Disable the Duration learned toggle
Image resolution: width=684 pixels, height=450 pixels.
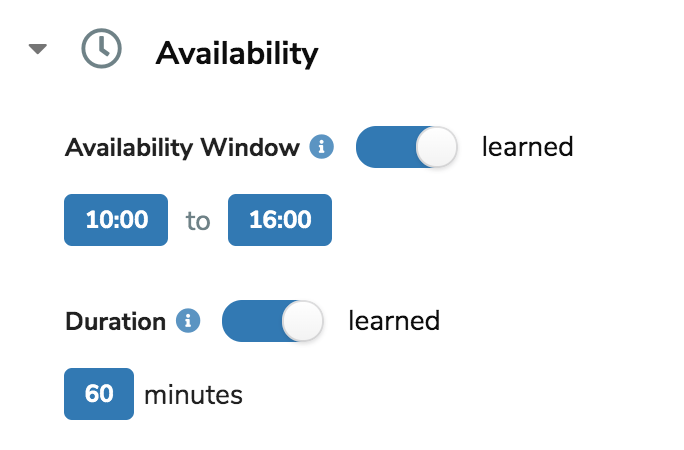pyautogui.click(x=273, y=321)
